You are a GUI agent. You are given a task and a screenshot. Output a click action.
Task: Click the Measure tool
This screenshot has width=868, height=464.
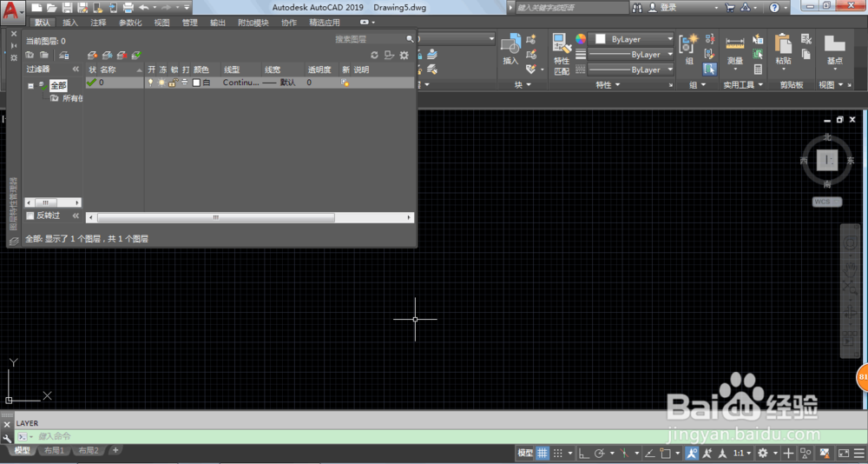(735, 50)
